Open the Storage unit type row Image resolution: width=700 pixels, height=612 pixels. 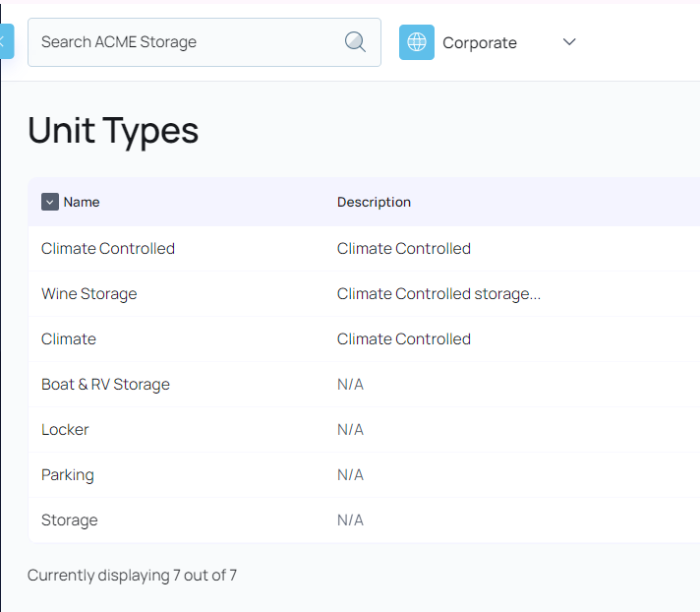[70, 520]
